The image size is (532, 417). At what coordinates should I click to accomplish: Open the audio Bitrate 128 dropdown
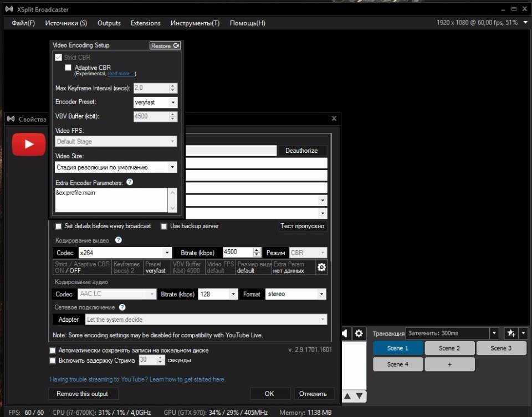[x=217, y=294]
